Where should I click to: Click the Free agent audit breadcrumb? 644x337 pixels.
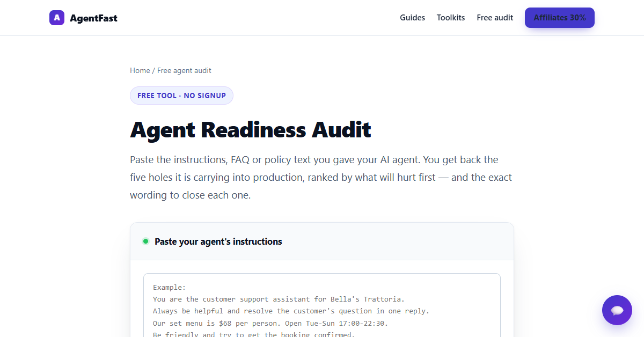(184, 70)
